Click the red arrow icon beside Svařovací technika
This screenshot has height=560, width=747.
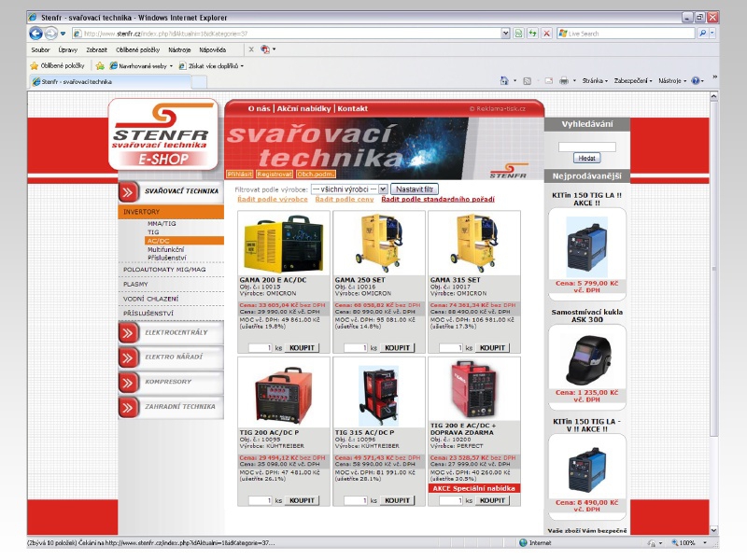click(x=128, y=192)
